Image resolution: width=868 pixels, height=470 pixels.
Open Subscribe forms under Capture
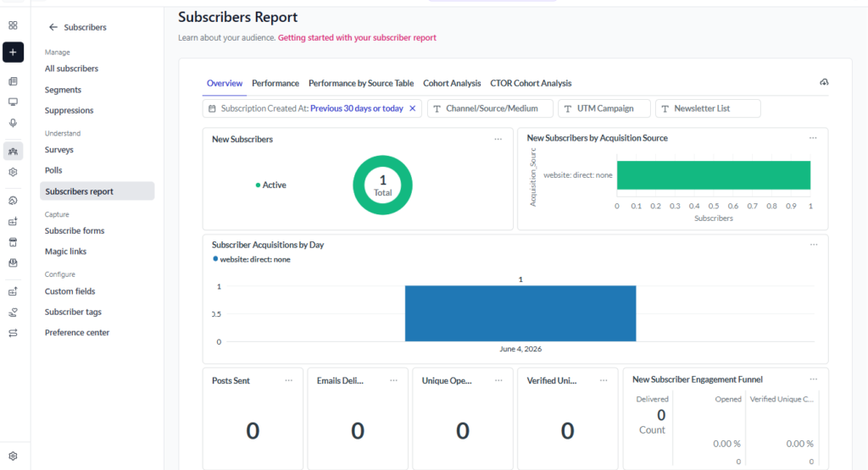coord(75,230)
